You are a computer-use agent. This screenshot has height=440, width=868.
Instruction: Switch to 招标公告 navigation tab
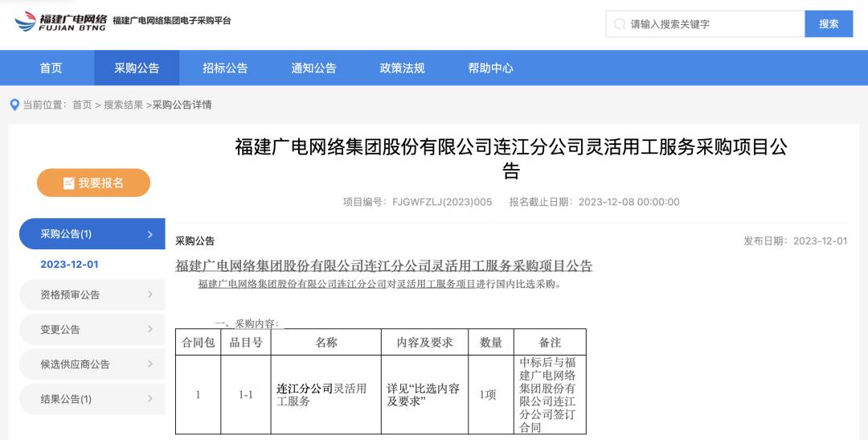pyautogui.click(x=225, y=68)
